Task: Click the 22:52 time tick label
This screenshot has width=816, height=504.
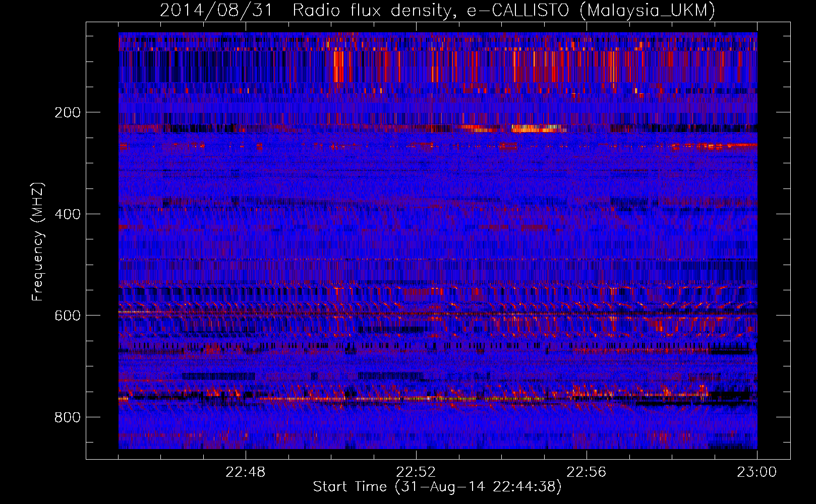Action: tap(416, 472)
